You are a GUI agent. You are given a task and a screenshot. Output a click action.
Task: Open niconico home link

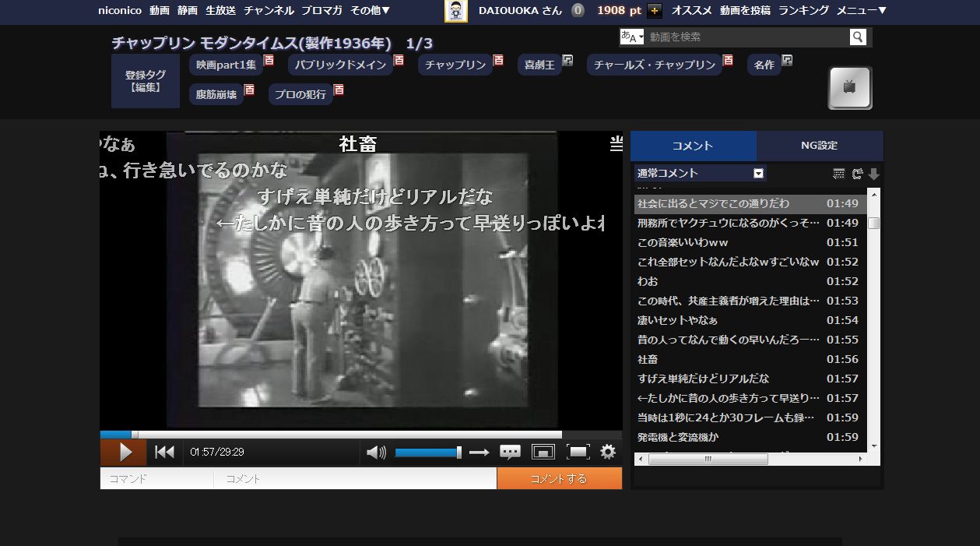120,10
